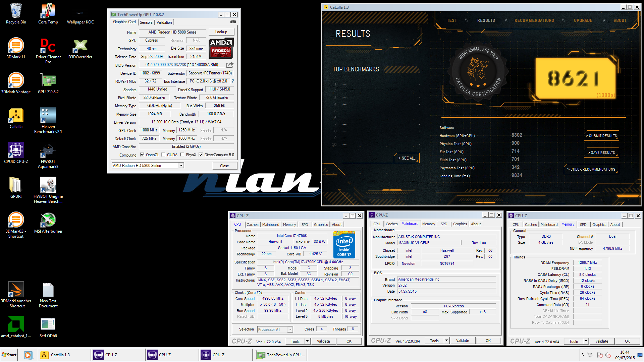Viewport: 644px width, 362px height.
Task: Click CHECK RECOMMENDATIONS in Catzilla
Action: [591, 169]
